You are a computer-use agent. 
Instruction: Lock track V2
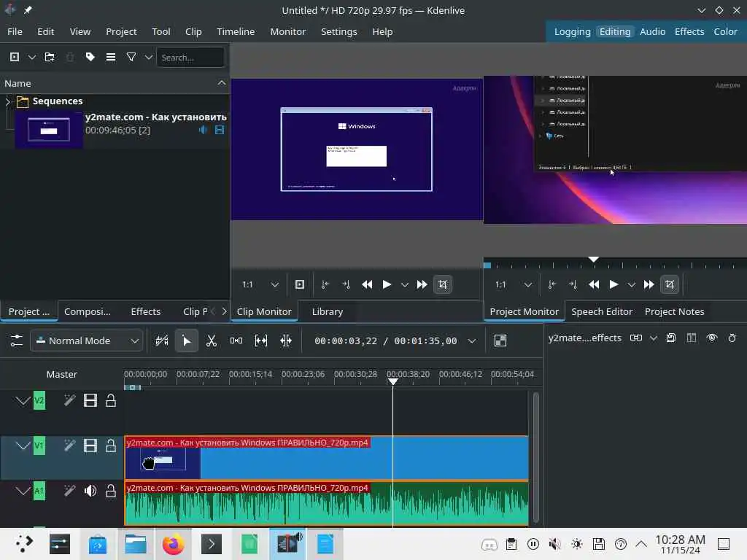111,400
